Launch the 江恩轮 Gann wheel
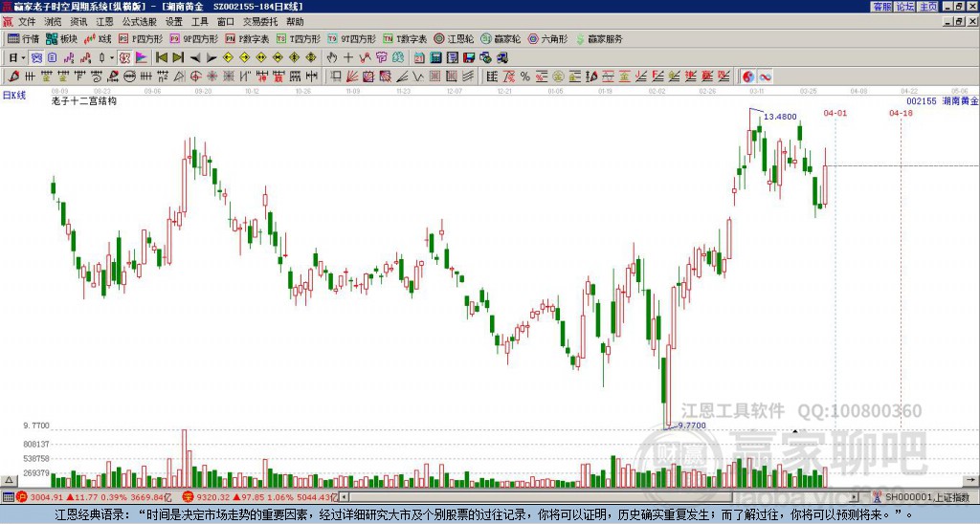This screenshot has width=980, height=524. 454,38
